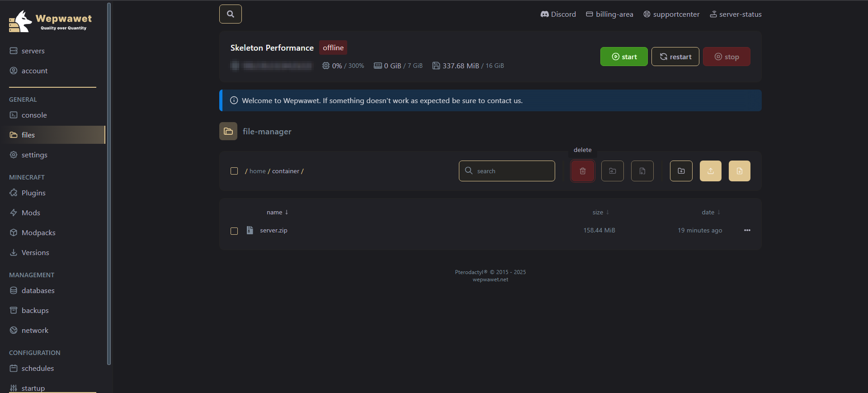Click the move-files folder arrow icon
The height and width of the screenshot is (393, 868).
click(613, 171)
